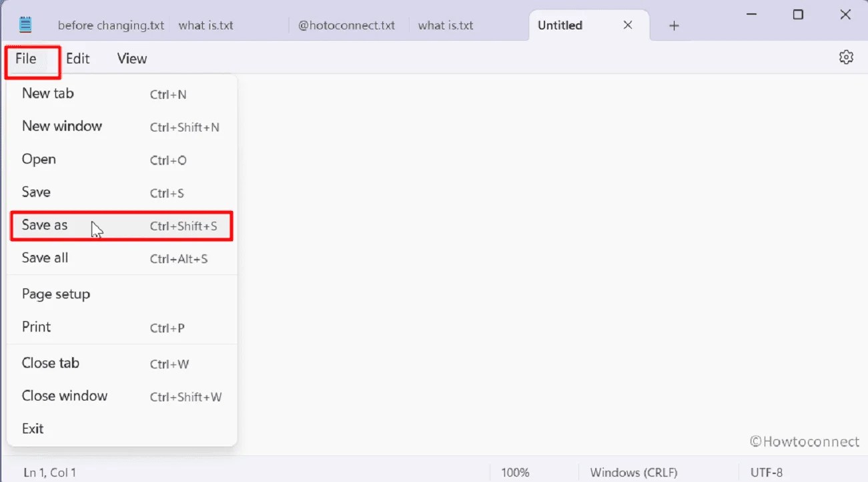Open the Edit menu
The image size is (868, 482).
(x=78, y=59)
